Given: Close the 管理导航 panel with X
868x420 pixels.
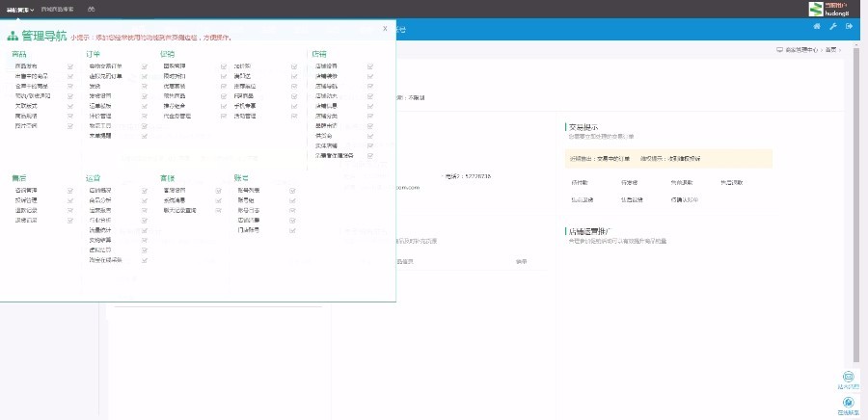Looking at the screenshot, I should click(385, 29).
